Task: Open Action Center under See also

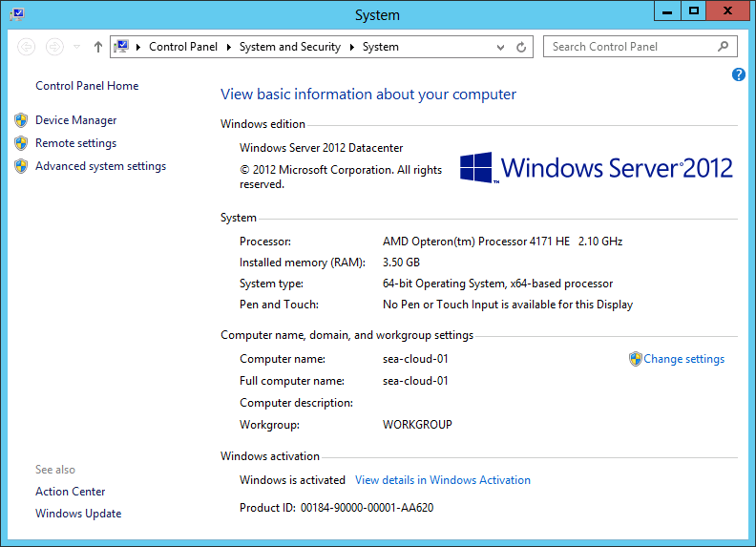Action: [70, 492]
